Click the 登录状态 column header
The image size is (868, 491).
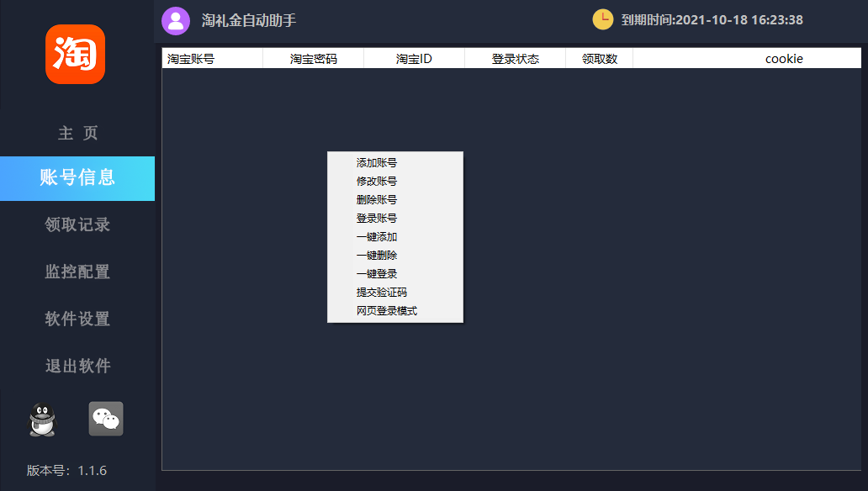516,59
